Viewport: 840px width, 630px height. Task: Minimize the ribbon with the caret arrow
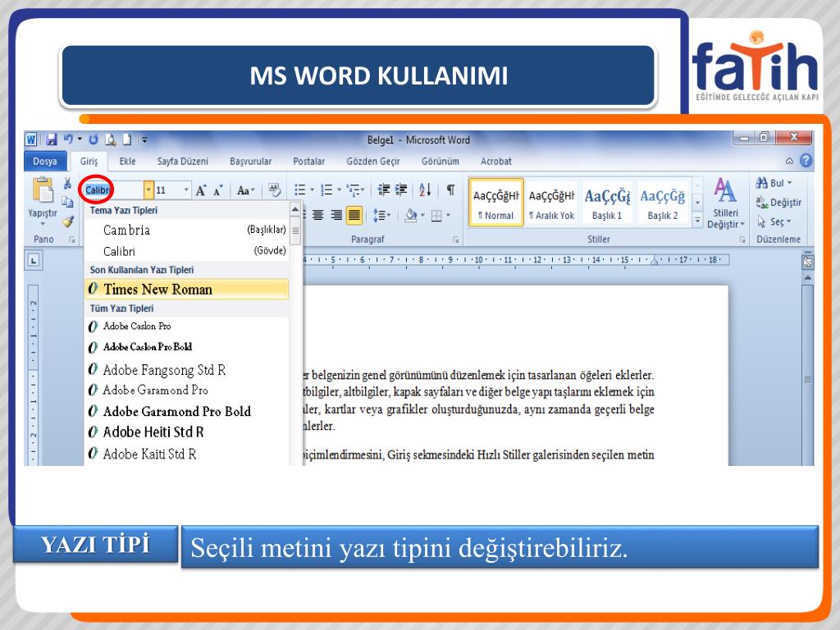[x=789, y=161]
